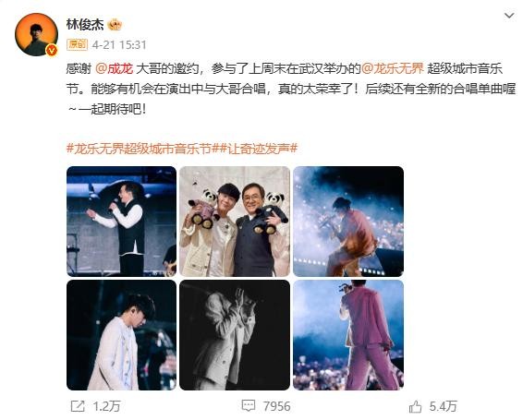The image size is (523, 420).
Task: Click the crown membership badge icon
Action: [x=116, y=25]
